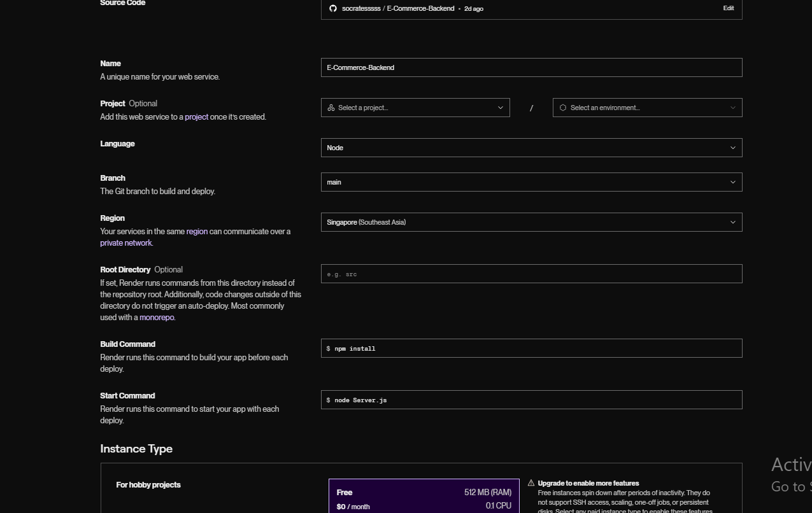Expand the Branch dropdown showing main
Image resolution: width=812 pixels, height=513 pixels.
click(x=531, y=182)
